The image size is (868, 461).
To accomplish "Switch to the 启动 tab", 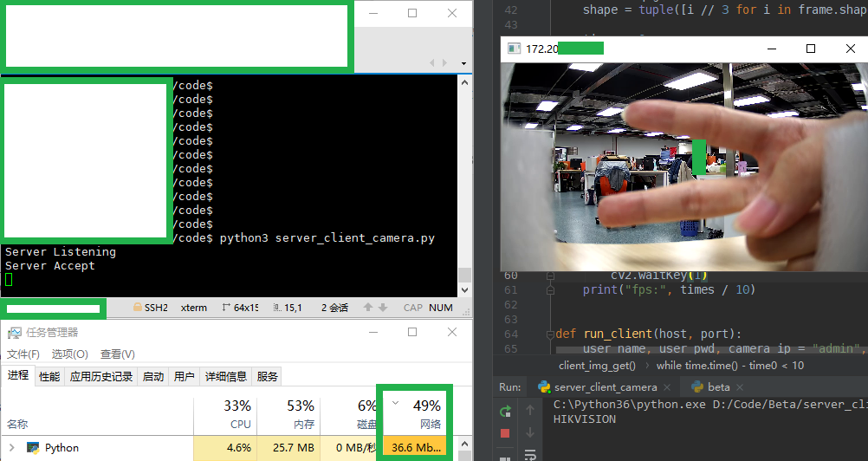I will tap(152, 377).
